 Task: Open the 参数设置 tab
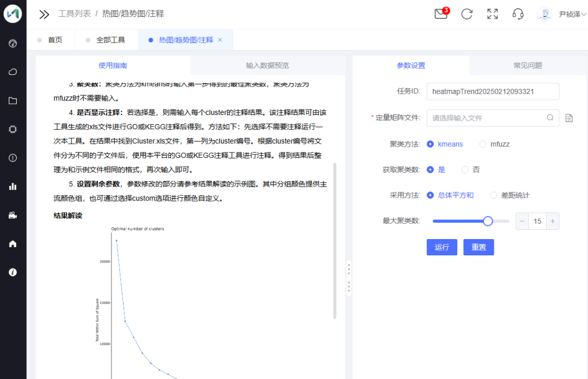411,65
